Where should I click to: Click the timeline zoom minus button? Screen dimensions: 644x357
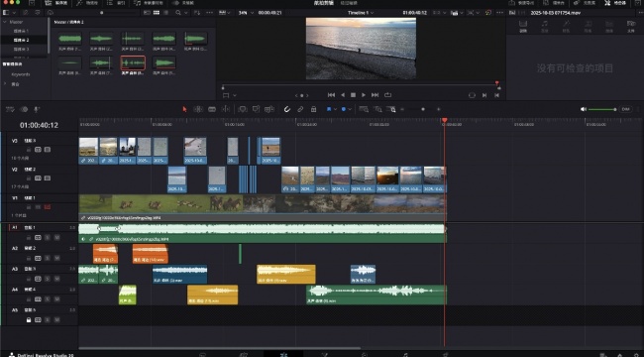click(402, 109)
